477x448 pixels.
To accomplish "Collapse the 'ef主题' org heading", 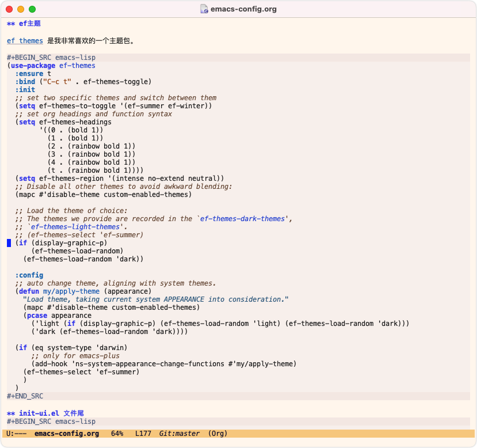I will pos(24,24).
